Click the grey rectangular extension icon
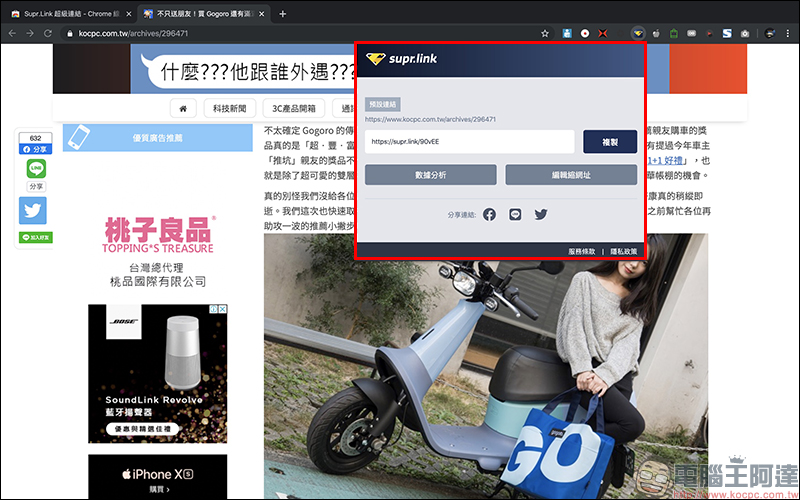Screen dimensions: 800x500 coord(691,34)
